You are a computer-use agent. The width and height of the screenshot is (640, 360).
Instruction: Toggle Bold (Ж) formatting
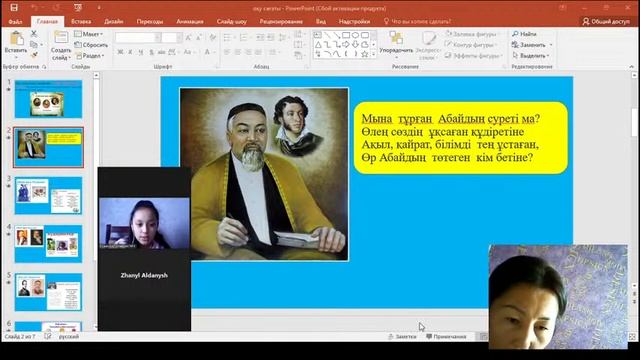120,52
